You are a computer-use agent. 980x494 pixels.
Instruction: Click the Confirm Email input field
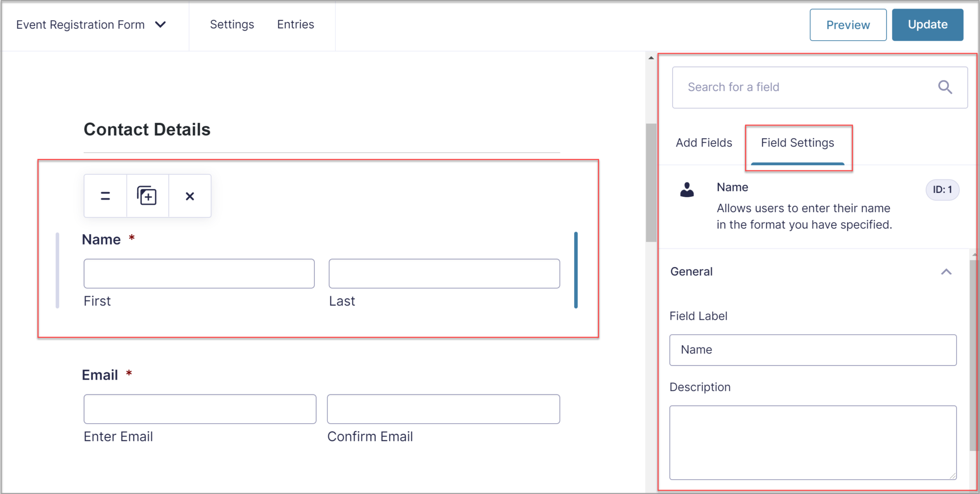[443, 409]
